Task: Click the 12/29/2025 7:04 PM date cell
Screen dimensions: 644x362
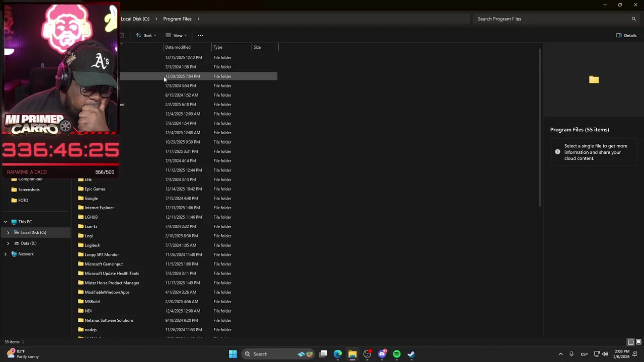Action: (183, 76)
